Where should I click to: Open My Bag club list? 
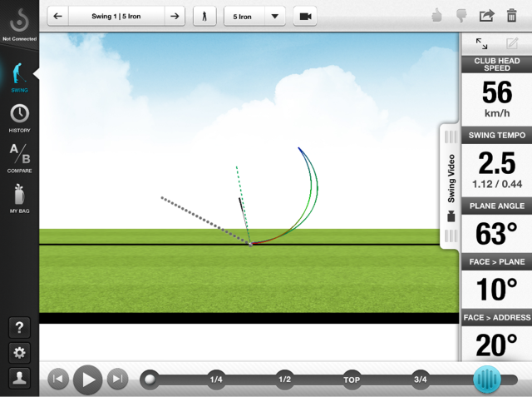click(x=19, y=199)
